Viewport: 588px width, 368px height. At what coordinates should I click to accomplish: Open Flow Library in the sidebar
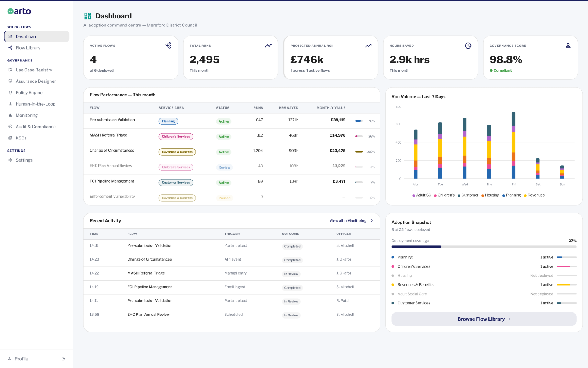[x=37, y=48]
